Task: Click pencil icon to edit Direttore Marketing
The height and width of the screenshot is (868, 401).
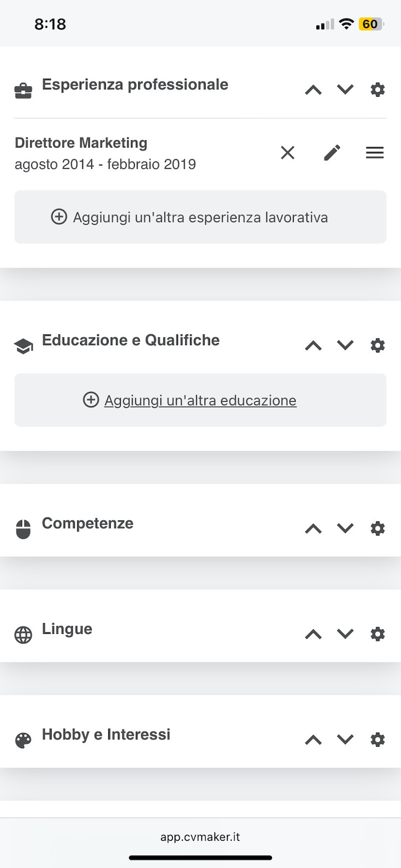Action: coord(332,152)
